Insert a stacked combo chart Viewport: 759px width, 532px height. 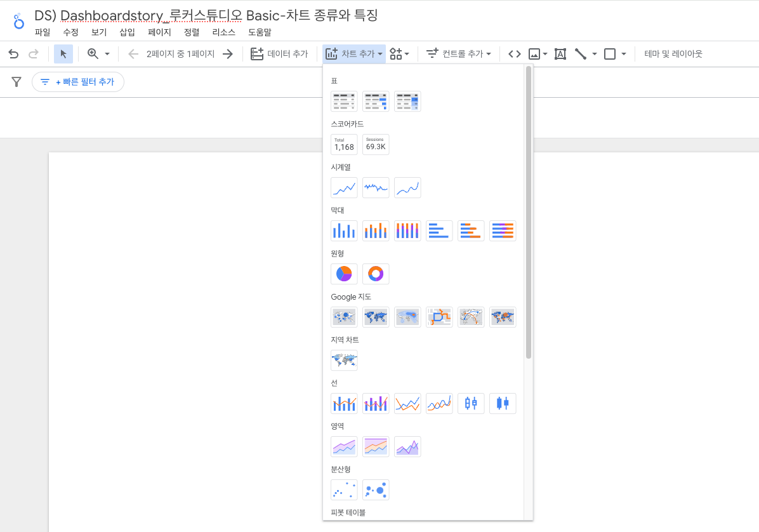[x=376, y=403]
